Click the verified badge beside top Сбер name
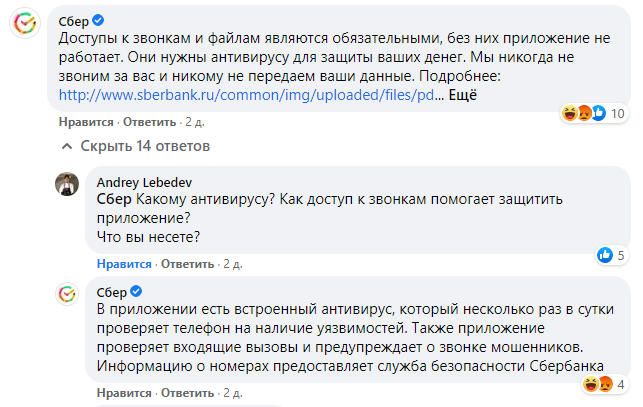Screen dimensions: 643x407 (98, 20)
